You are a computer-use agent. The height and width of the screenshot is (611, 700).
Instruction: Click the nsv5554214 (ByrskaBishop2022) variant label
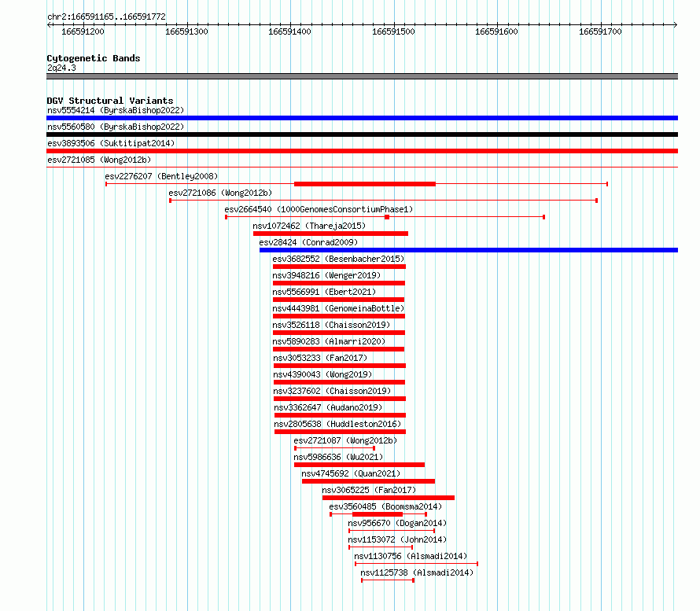(116, 110)
